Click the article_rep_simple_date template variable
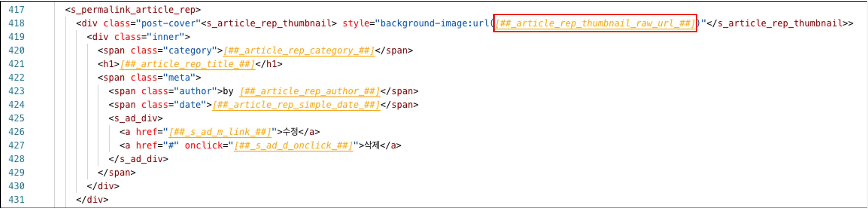This screenshot has height=209, width=868. coord(296,105)
